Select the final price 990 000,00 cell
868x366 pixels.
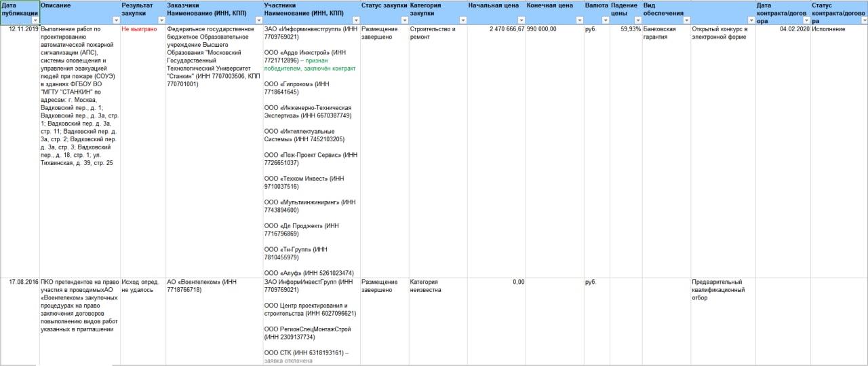point(554,151)
